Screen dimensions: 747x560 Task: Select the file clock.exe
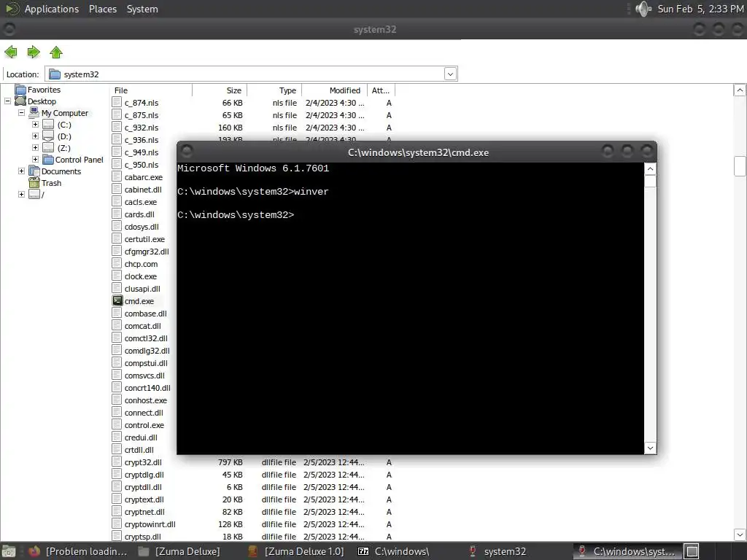point(141,276)
